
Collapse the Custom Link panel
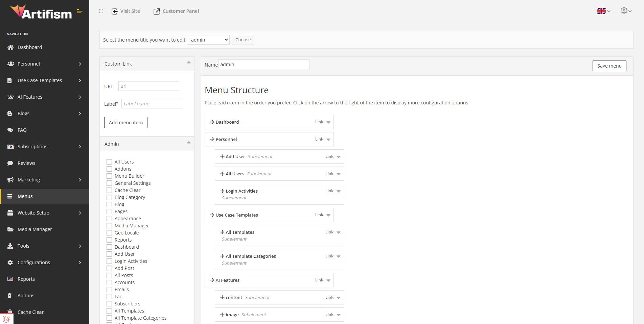tap(189, 62)
